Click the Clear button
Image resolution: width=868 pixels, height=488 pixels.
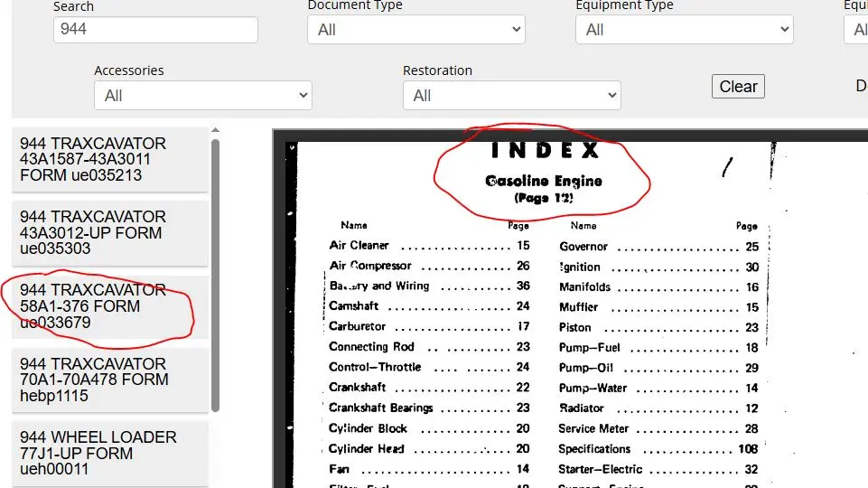click(738, 87)
